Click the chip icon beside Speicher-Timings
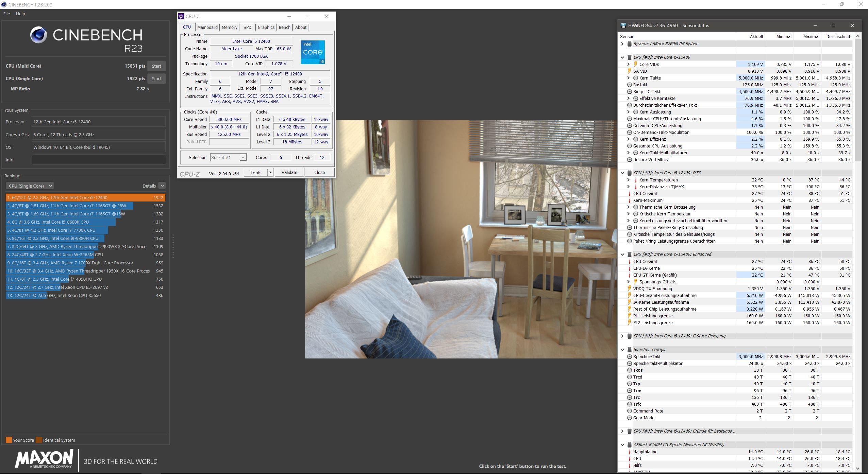Image resolution: width=868 pixels, height=474 pixels. click(x=629, y=350)
